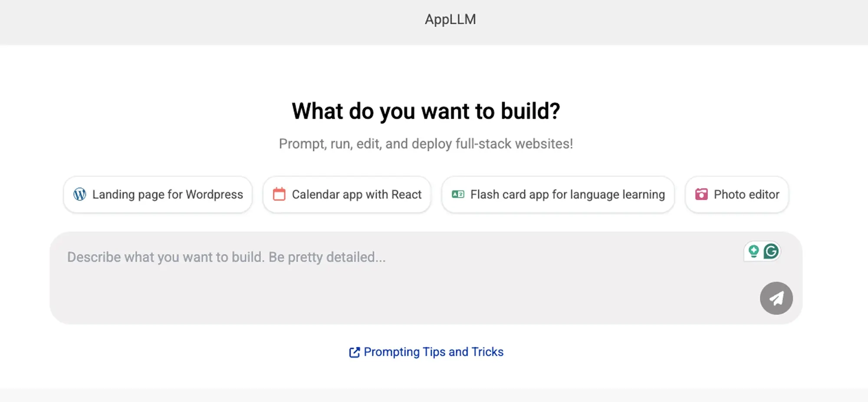The width and height of the screenshot is (868, 402).
Task: Click the WordPress logo icon
Action: pos(80,194)
